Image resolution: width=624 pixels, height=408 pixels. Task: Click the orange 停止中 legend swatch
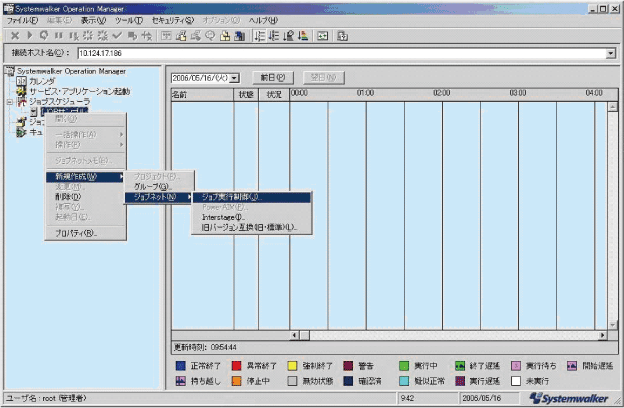pos(236,381)
